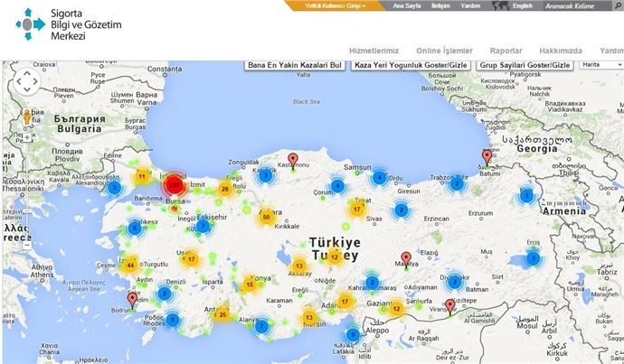624x364 pixels.
Task: Switch language to English
Action: pos(523,5)
